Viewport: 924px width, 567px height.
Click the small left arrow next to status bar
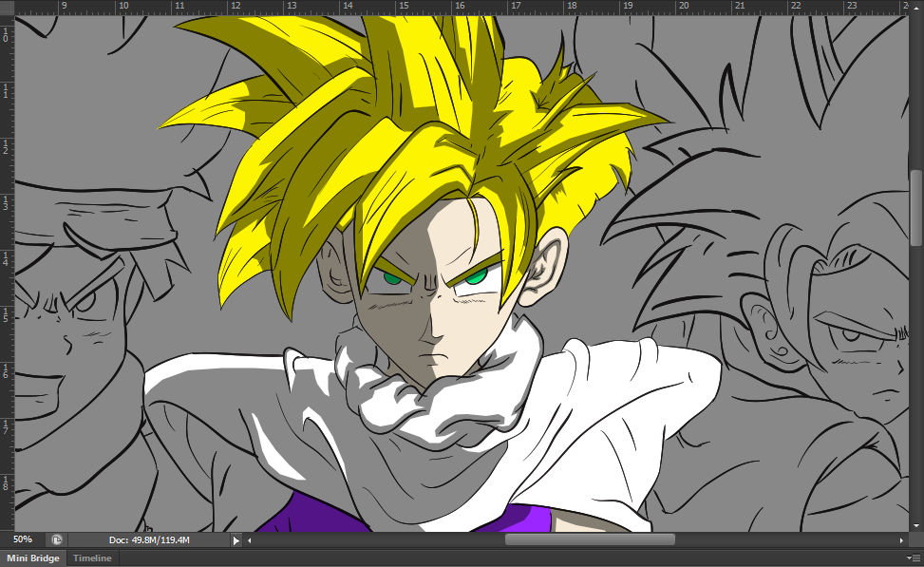coord(249,539)
